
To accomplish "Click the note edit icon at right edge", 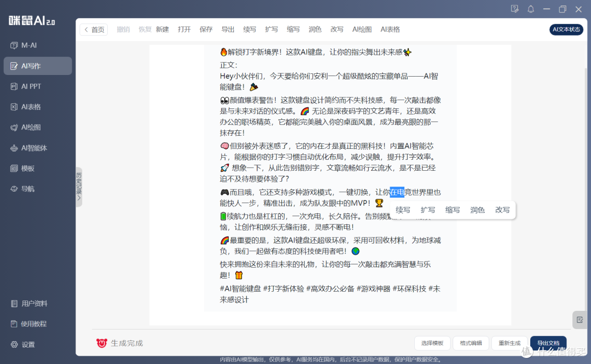I will coord(580,320).
